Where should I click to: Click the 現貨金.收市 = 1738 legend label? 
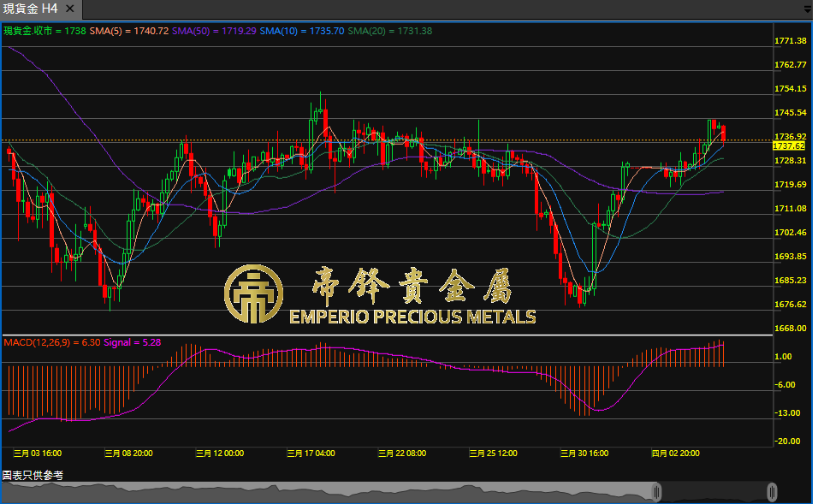coord(44,31)
